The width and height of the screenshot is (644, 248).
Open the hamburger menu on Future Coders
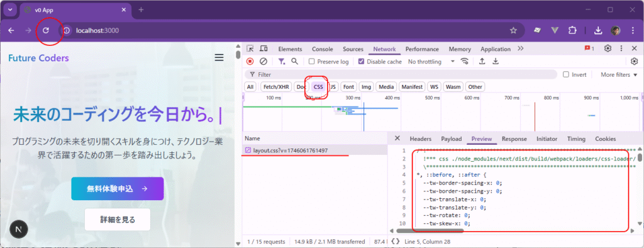click(219, 57)
